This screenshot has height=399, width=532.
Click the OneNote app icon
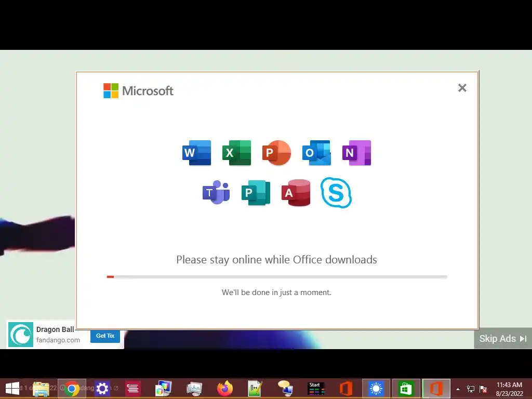coord(356,153)
